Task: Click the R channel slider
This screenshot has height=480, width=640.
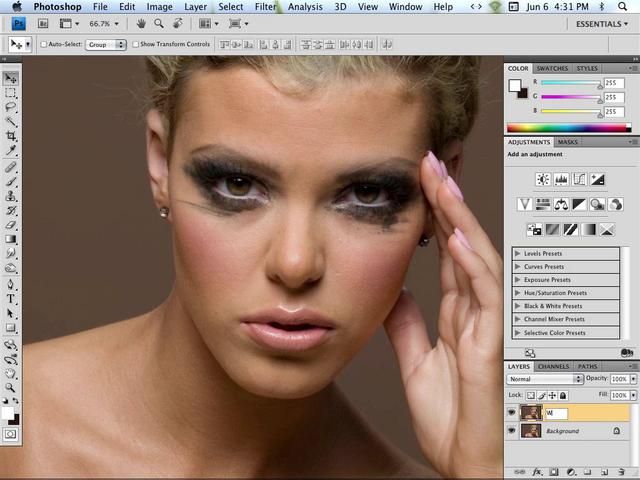Action: [x=571, y=83]
